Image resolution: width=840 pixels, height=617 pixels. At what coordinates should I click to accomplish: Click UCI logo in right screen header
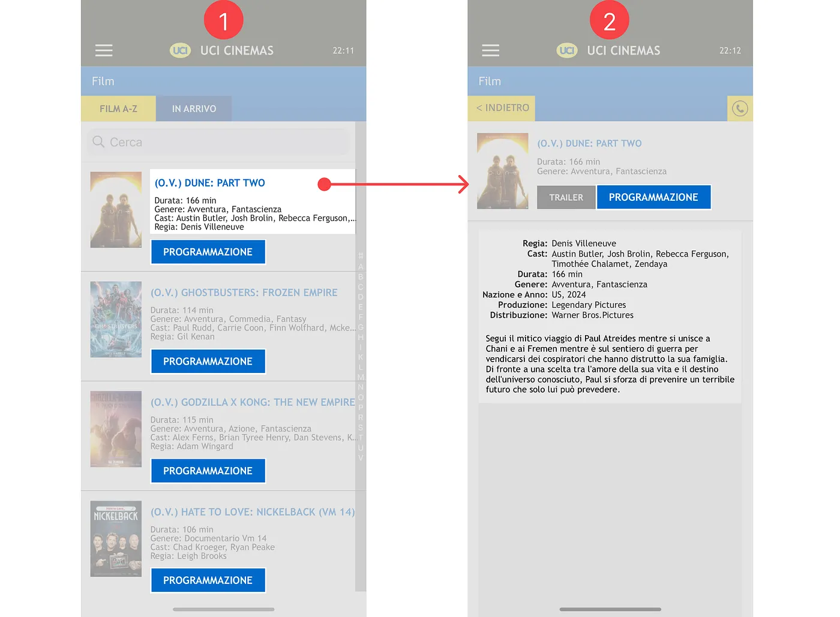coord(567,50)
